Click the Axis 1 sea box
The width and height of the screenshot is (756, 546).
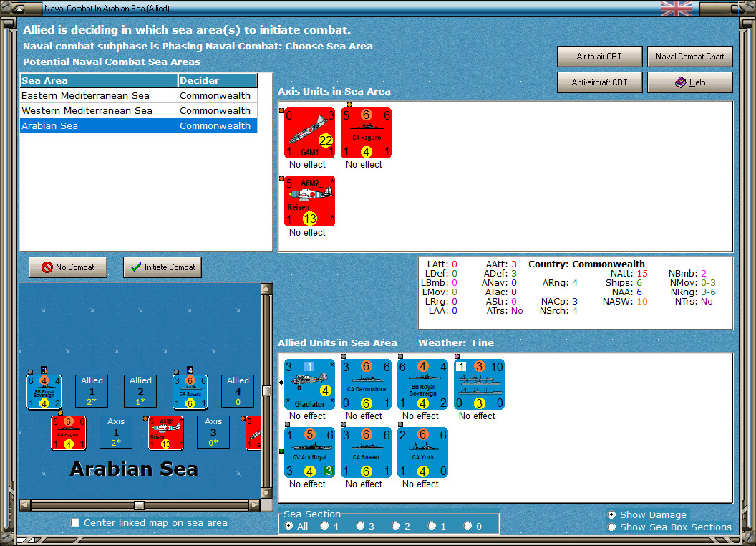pyautogui.click(x=116, y=432)
